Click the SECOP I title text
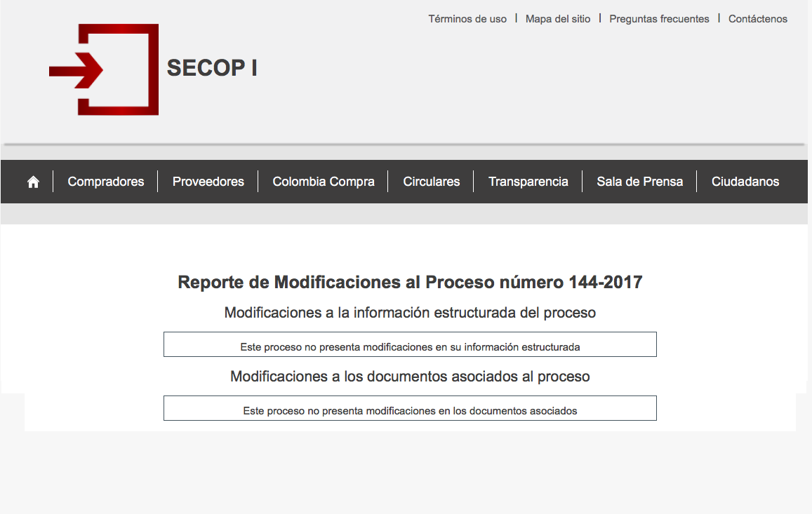Image resolution: width=812 pixels, height=514 pixels. [212, 68]
